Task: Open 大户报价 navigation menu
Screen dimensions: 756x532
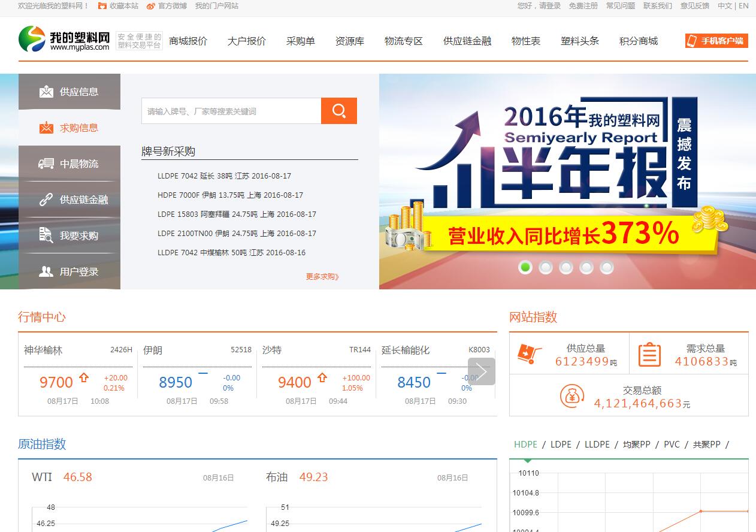Action: coord(247,41)
